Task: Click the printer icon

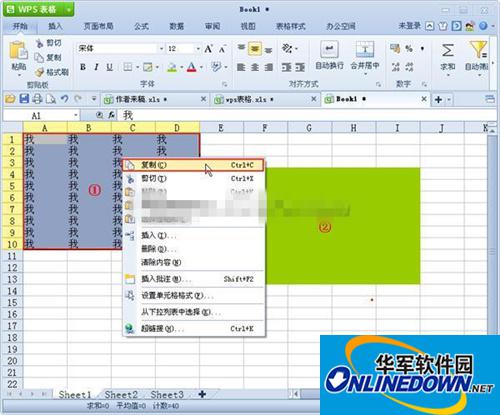Action: click(37, 99)
